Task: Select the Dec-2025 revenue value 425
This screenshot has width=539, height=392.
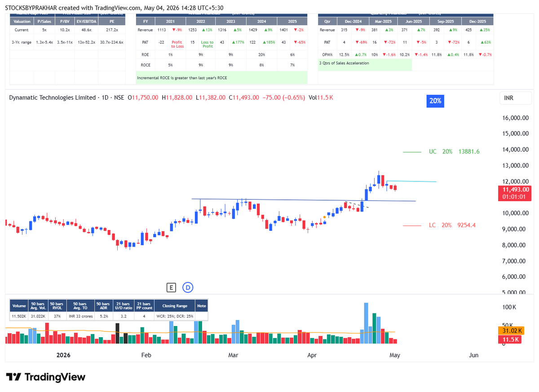Action: tap(469, 30)
